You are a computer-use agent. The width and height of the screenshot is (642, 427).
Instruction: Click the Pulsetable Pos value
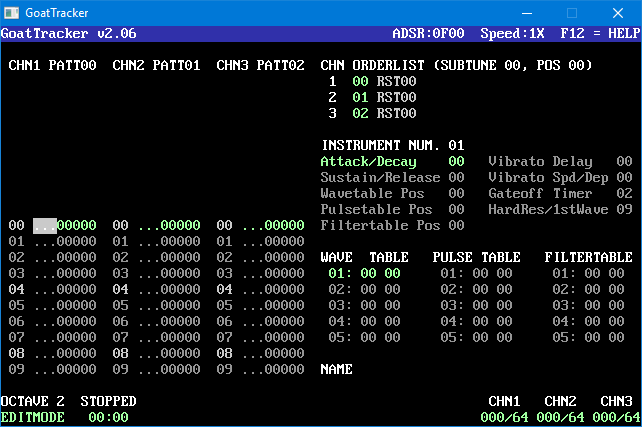coord(456,209)
